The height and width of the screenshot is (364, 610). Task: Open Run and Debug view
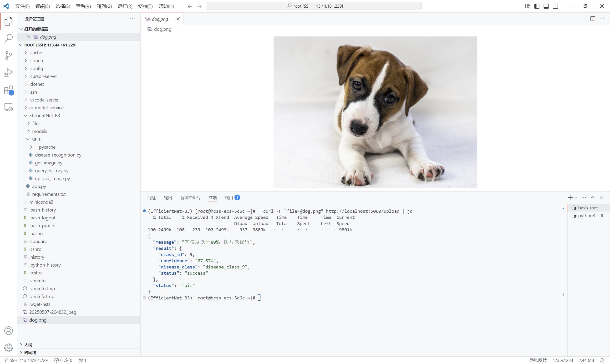point(9,73)
